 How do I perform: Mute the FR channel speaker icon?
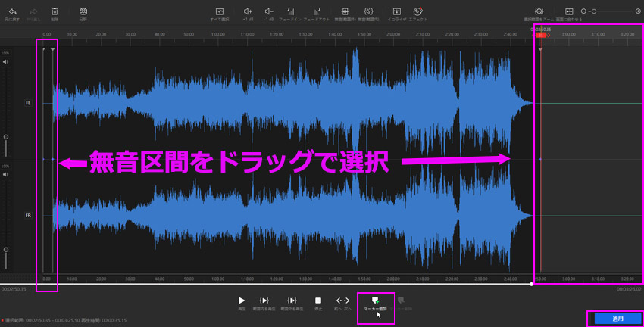[x=5, y=174]
